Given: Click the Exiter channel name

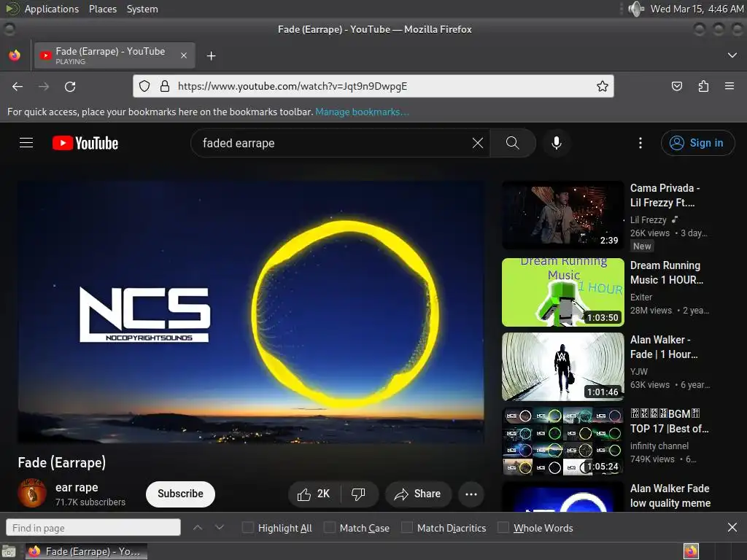Looking at the screenshot, I should pos(640,297).
